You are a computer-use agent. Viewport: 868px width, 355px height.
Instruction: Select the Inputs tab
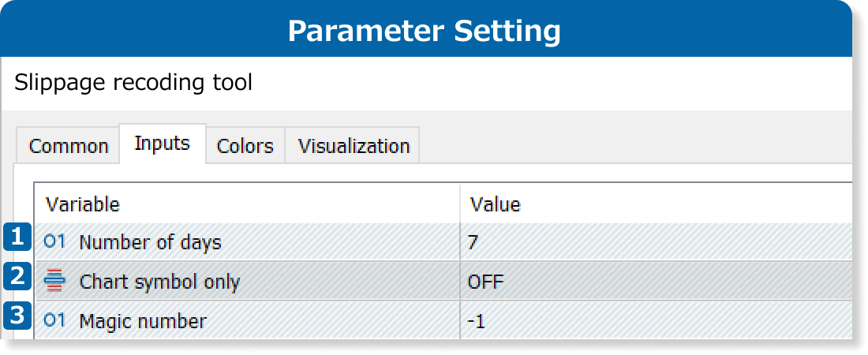point(162,144)
